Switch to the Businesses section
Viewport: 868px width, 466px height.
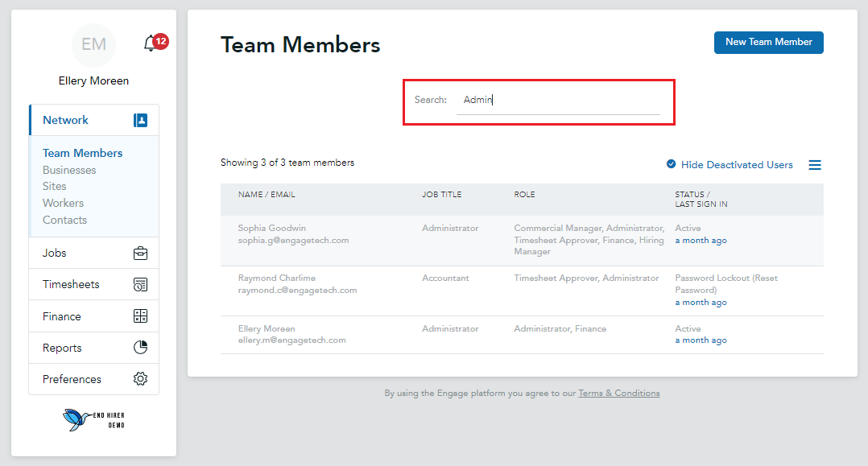68,170
